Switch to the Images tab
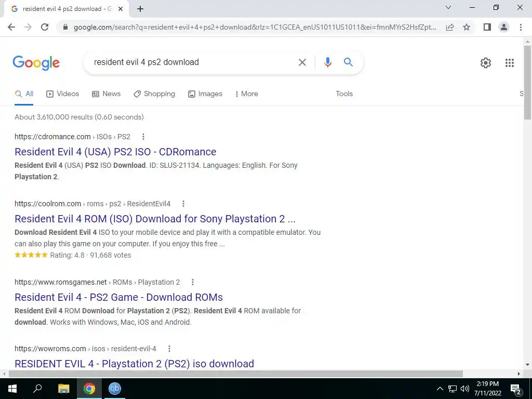 click(205, 94)
